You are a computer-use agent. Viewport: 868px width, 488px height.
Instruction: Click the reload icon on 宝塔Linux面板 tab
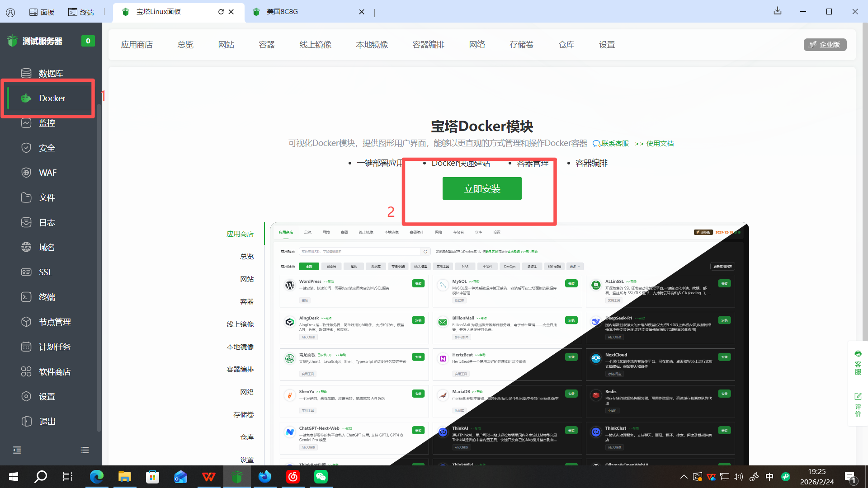(x=221, y=12)
